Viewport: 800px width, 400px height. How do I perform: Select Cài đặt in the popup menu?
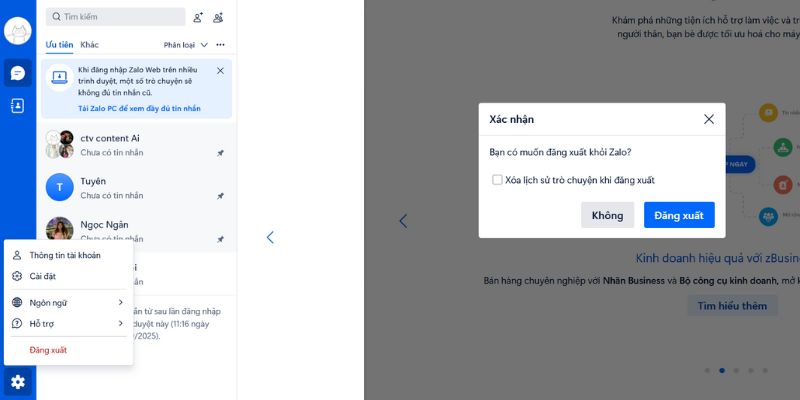[68, 276]
